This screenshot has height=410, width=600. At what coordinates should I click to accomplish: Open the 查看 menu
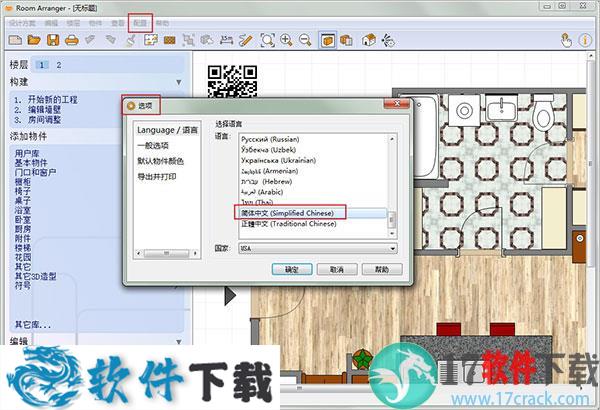[x=117, y=23]
